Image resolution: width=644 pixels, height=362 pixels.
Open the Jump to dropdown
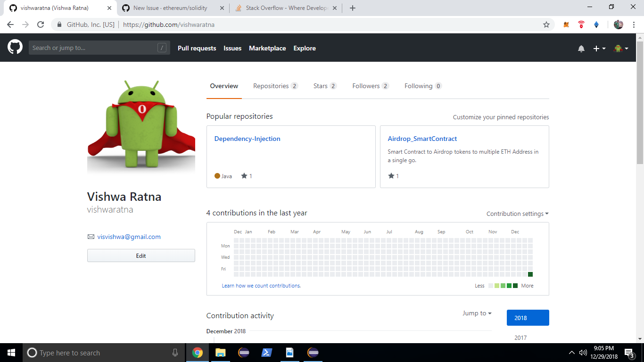[x=477, y=313]
